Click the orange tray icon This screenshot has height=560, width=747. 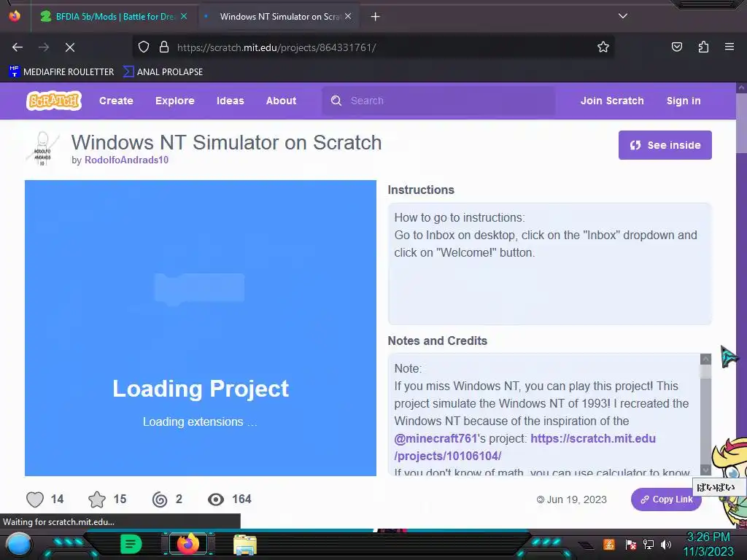[x=609, y=544]
